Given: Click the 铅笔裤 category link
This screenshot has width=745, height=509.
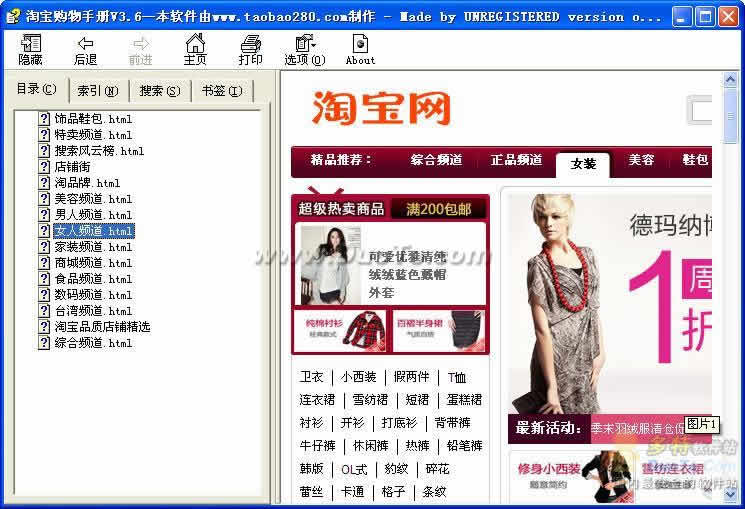Looking at the screenshot, I should coord(464,446).
